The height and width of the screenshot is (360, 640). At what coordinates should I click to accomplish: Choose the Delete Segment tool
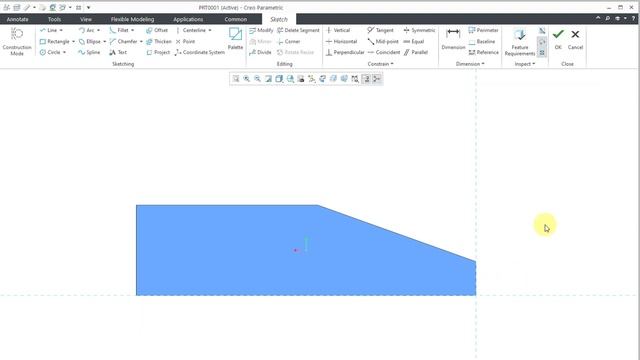(x=298, y=30)
